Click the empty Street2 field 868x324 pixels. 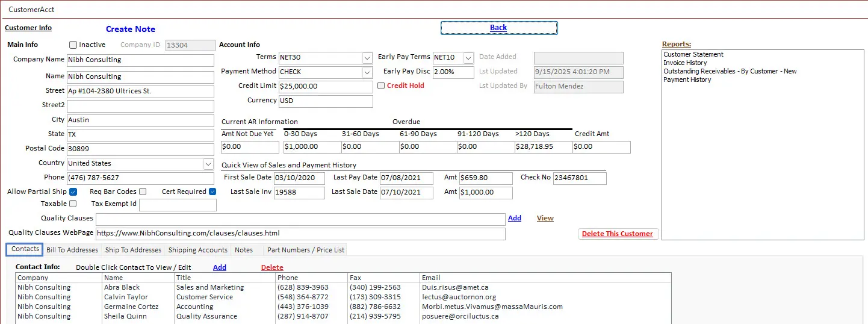pyautogui.click(x=140, y=106)
